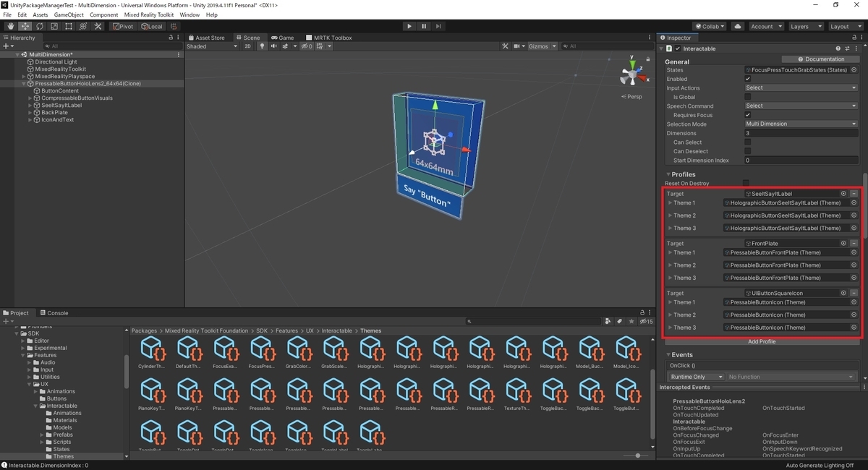Screen dimensions: 868x470
Task: Toggle the Can Select checkbox
Action: point(747,142)
